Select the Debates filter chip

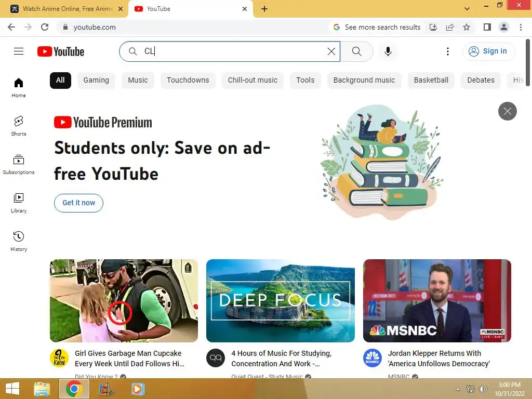point(481,81)
